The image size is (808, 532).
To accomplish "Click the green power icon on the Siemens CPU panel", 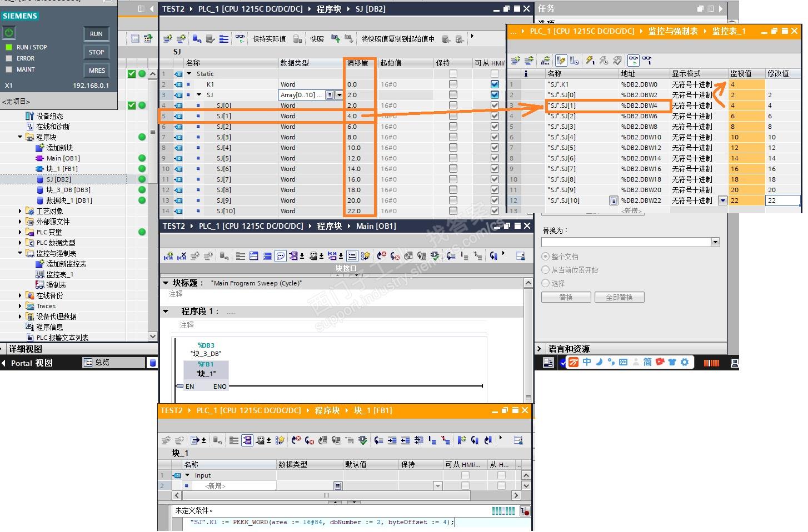I will [9, 33].
